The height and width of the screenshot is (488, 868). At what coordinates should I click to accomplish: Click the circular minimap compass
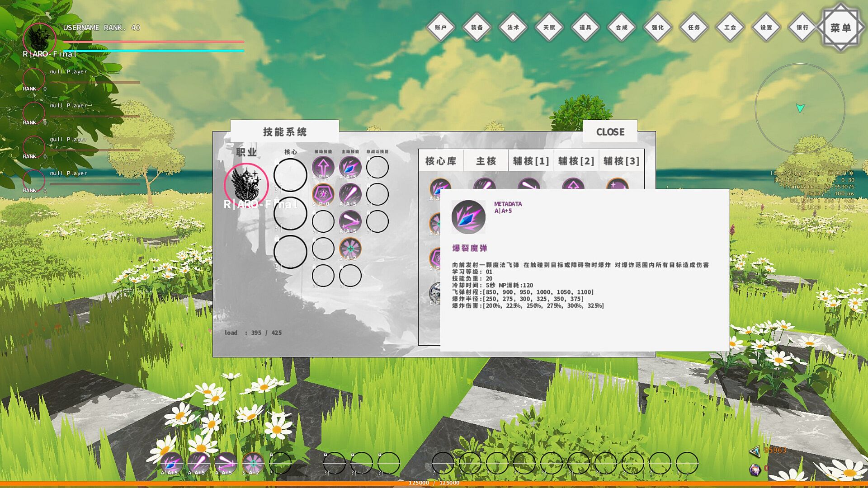pos(800,108)
